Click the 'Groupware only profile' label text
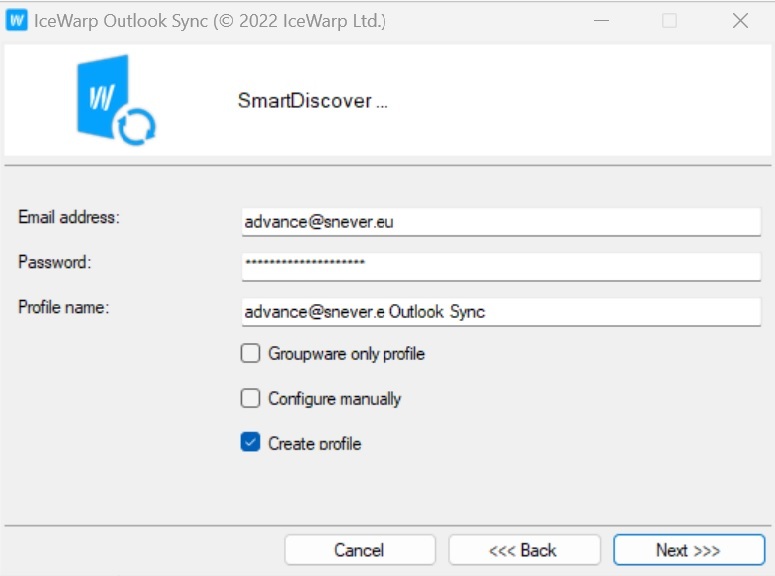This screenshot has height=576, width=775. [346, 354]
